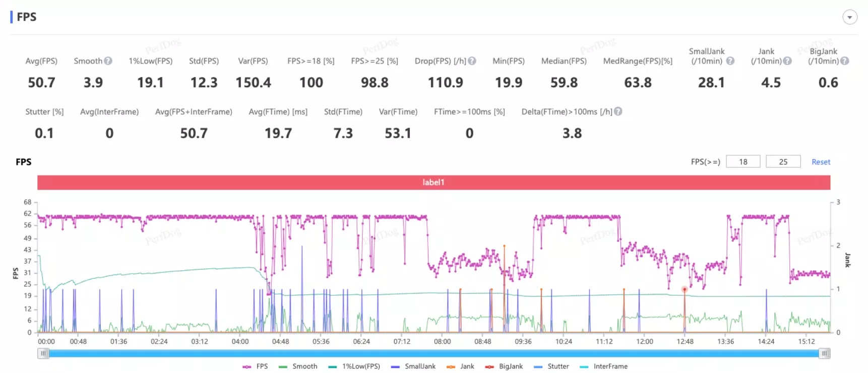
Task: Toggle the FPS series in the legend
Action: (x=255, y=366)
